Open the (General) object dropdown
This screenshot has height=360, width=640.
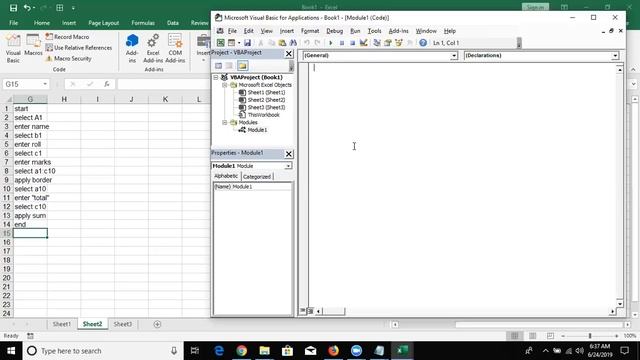(453, 56)
